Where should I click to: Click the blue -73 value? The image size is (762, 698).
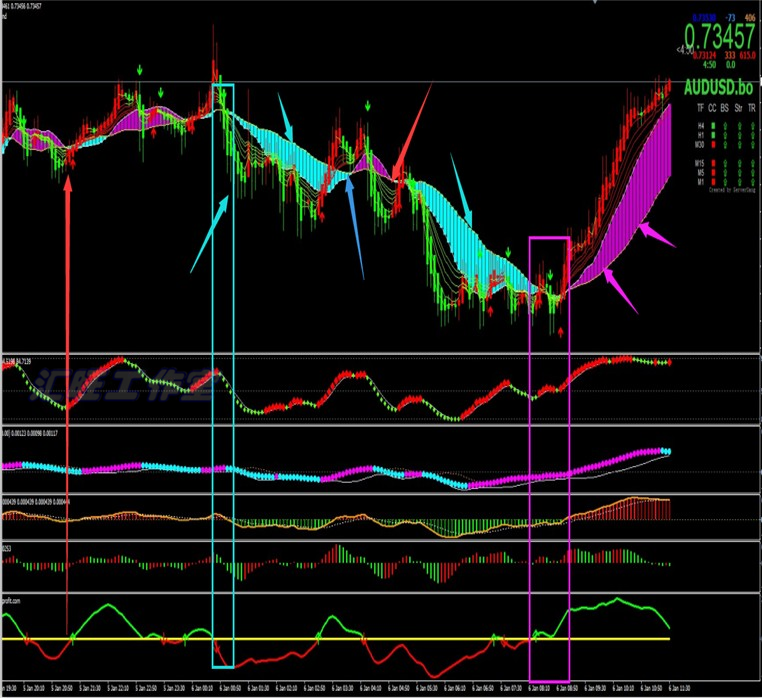730,18
